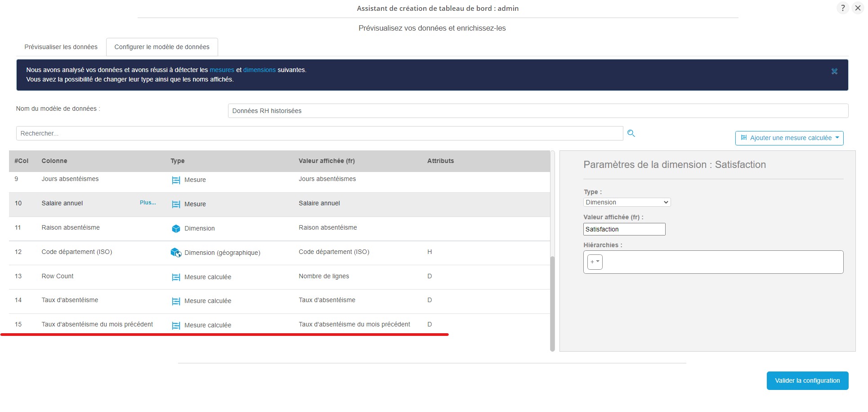This screenshot has width=868, height=412.
Task: Expand the Ajouter une mesure calculée dropdown arrow
Action: pos(837,138)
